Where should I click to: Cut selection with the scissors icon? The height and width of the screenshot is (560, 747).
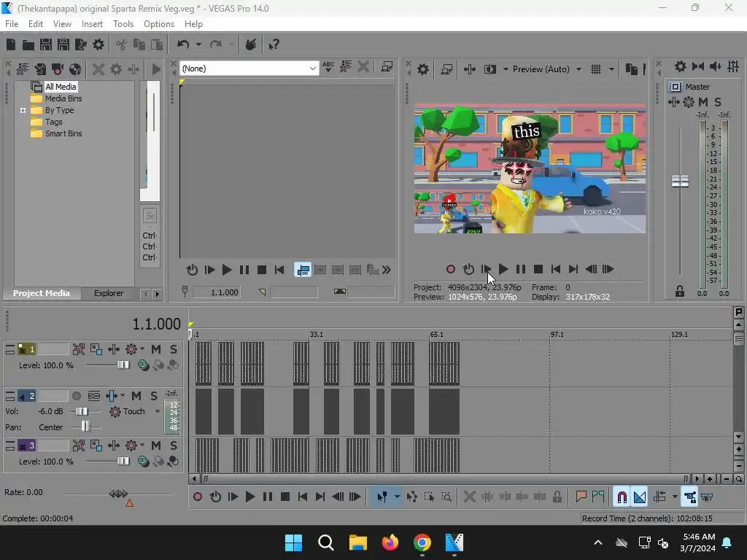tap(122, 44)
